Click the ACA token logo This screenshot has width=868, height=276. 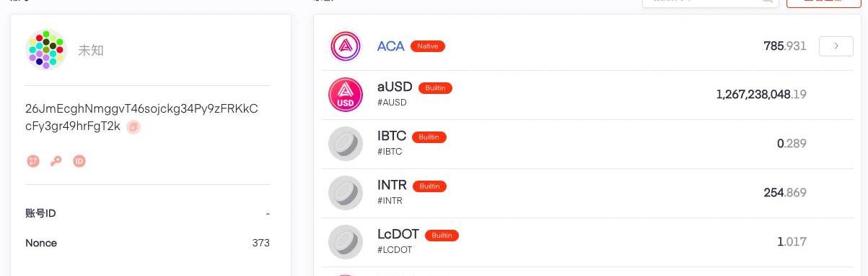click(345, 46)
